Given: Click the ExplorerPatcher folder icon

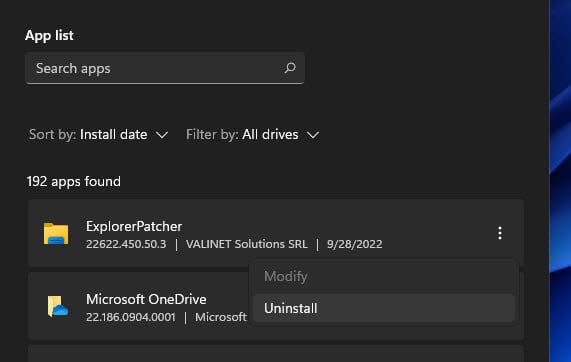Looking at the screenshot, I should click(x=56, y=233).
